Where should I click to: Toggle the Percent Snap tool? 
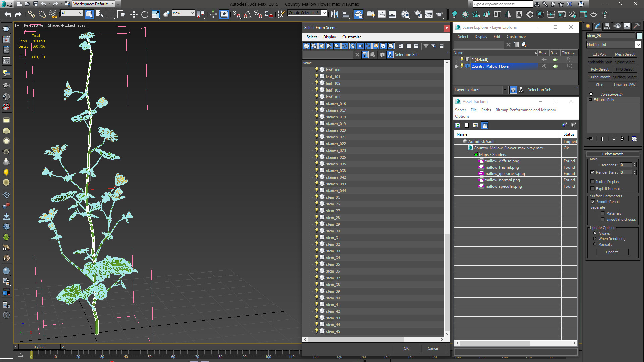pos(258,14)
